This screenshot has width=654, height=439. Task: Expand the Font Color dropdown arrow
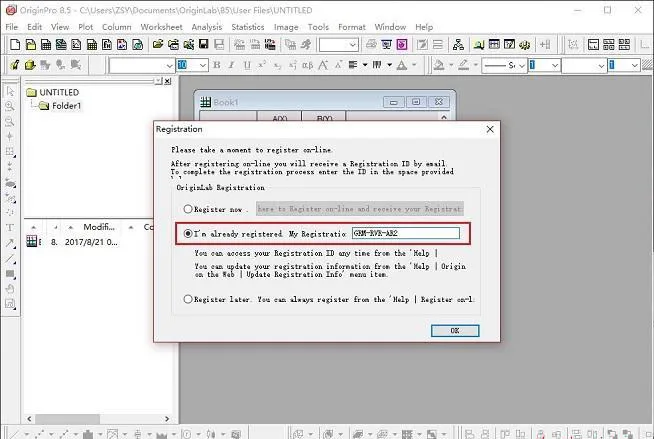pos(414,65)
